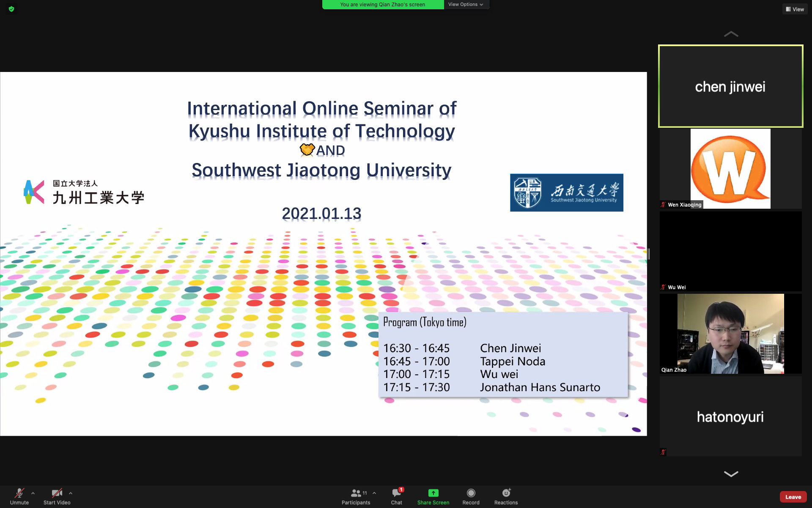Show previous participants with up chevron

click(731, 34)
